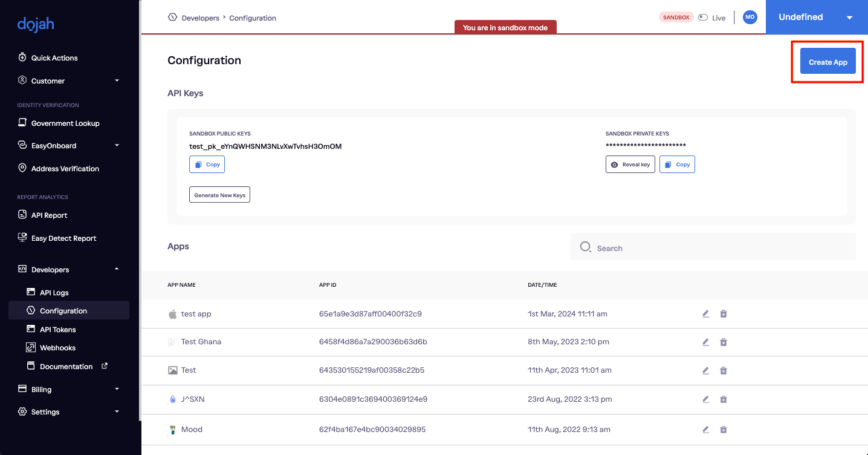Viewport: 868px width, 455px height.
Task: Open API Tokens page
Action: pos(57,330)
